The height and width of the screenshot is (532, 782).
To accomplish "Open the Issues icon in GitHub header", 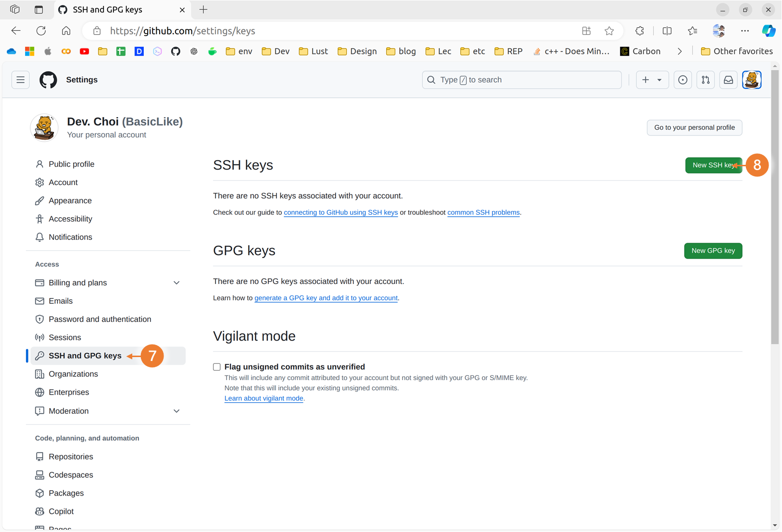I will point(682,80).
